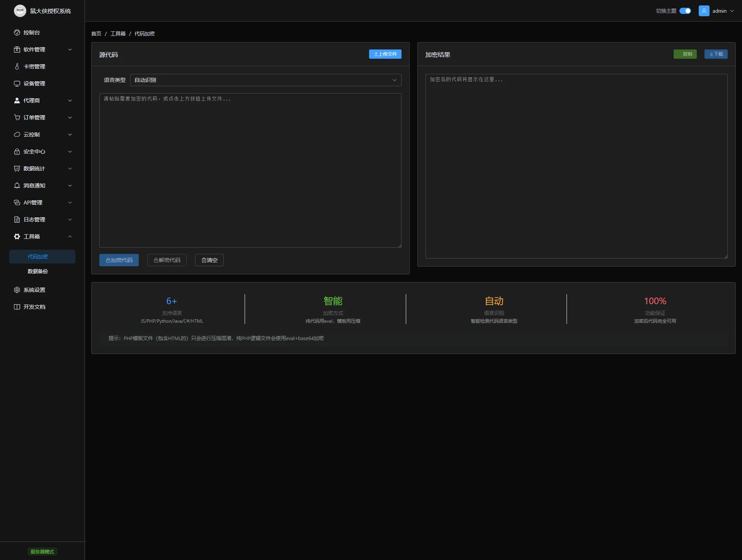Click the source code input textarea
Image resolution: width=742 pixels, height=560 pixels.
[x=250, y=170]
